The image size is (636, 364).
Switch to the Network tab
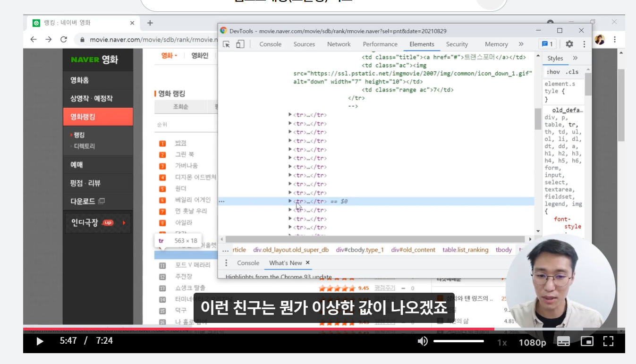click(x=339, y=44)
